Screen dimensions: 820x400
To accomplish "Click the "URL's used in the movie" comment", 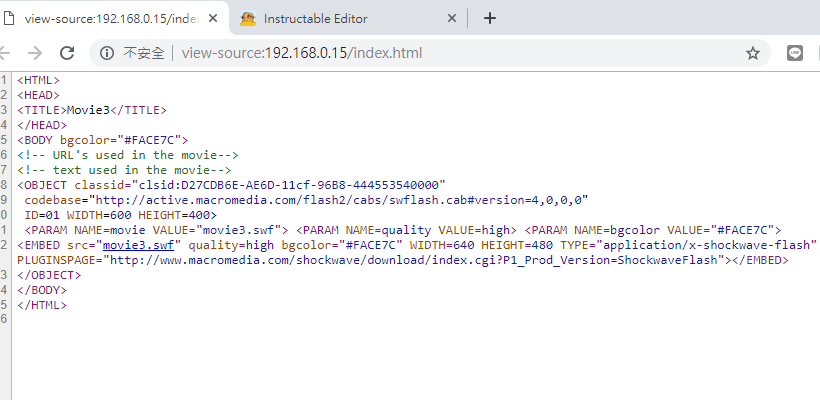I will (x=128, y=155).
